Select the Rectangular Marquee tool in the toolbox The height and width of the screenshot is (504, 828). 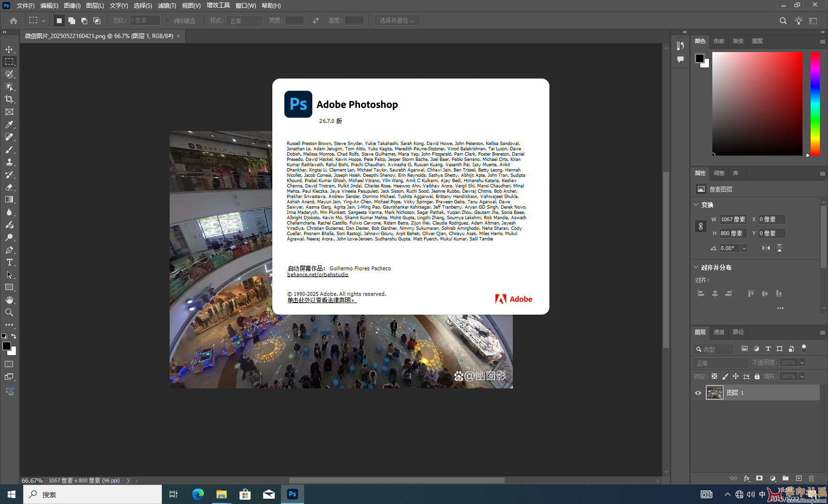(x=9, y=62)
